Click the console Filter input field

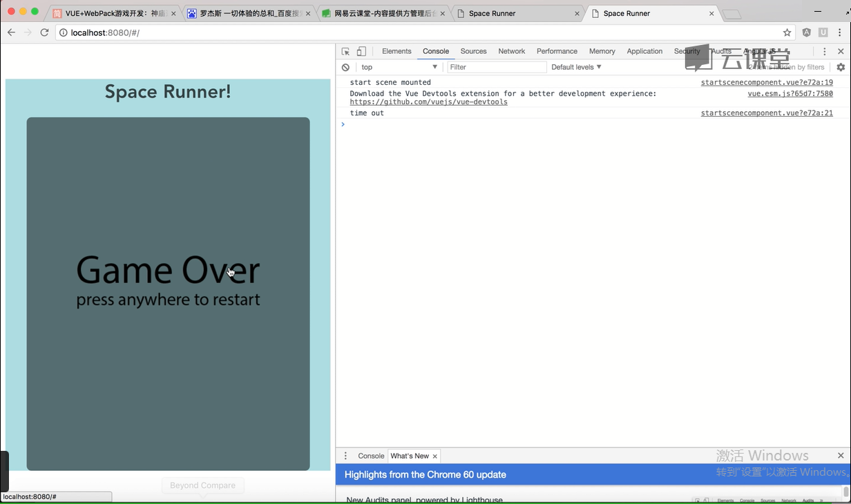(x=497, y=67)
